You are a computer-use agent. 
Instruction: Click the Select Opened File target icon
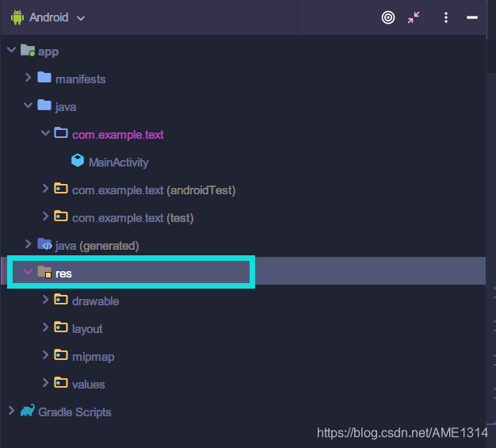tap(388, 17)
